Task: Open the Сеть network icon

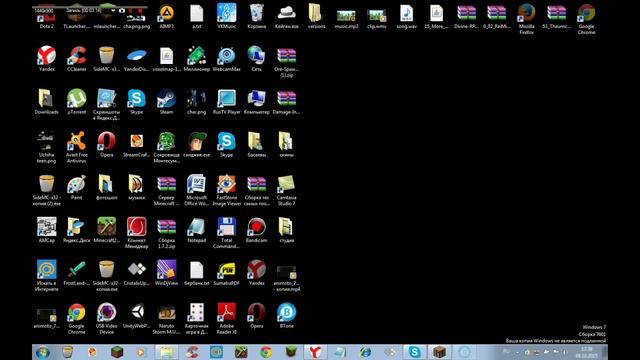Action: [x=256, y=59]
